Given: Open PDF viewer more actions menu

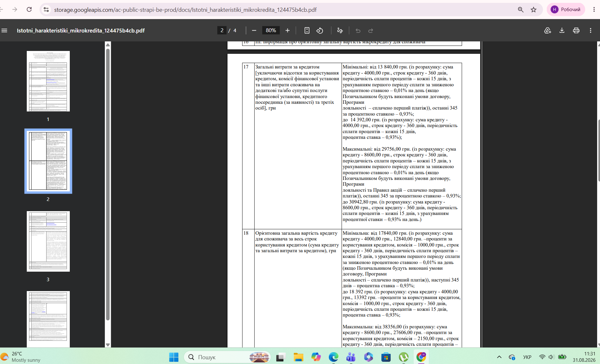Looking at the screenshot, I should pos(590,31).
